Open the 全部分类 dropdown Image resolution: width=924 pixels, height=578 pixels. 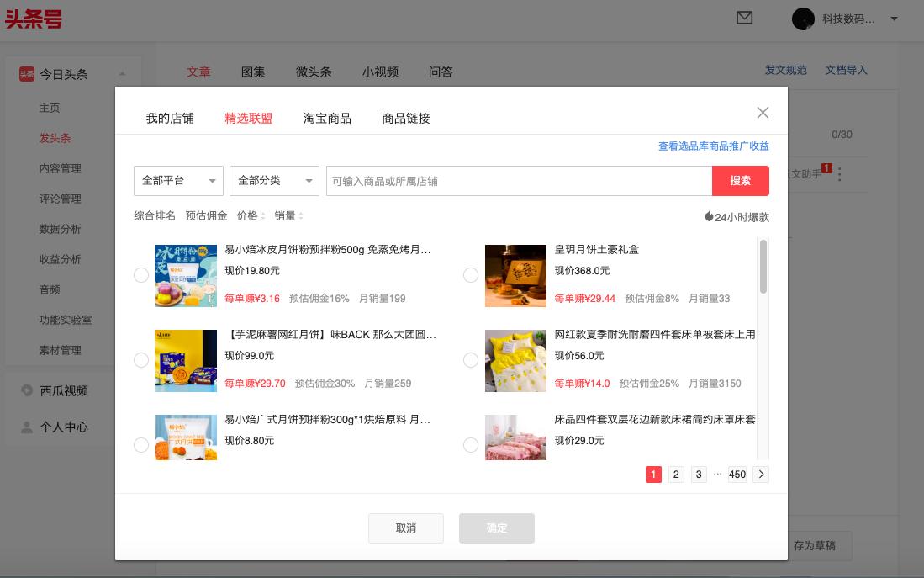point(274,180)
